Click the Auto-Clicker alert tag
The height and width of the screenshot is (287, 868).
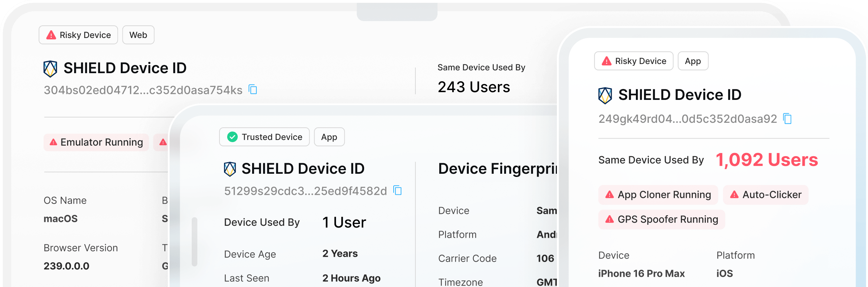766,194
